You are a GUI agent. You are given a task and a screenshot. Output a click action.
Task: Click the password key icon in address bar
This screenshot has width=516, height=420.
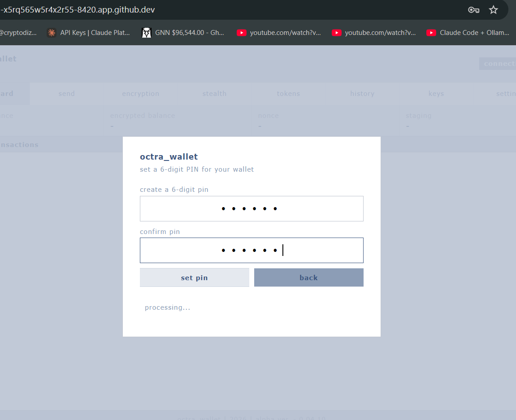tap(473, 10)
